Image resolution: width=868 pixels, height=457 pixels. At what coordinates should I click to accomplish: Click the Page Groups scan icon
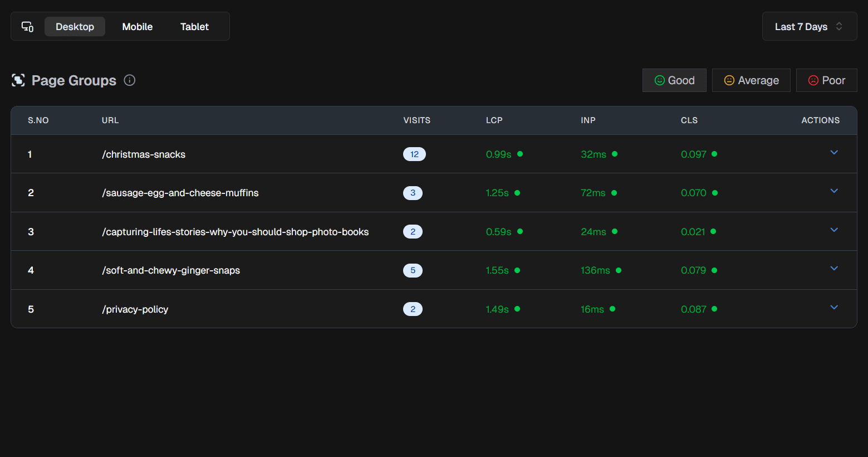point(18,80)
